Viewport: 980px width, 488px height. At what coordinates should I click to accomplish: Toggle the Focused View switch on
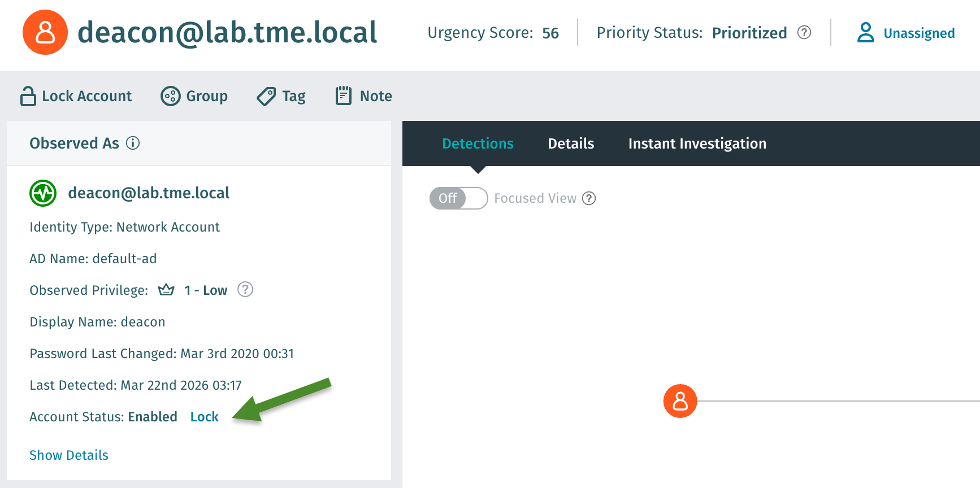(458, 198)
